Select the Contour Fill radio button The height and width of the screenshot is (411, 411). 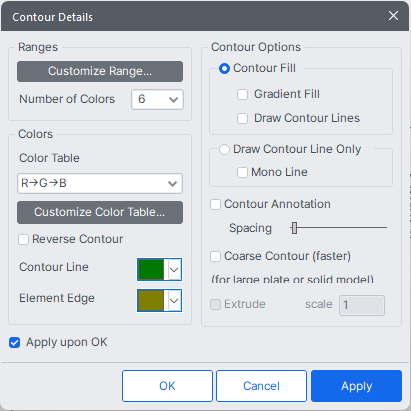[x=224, y=69]
